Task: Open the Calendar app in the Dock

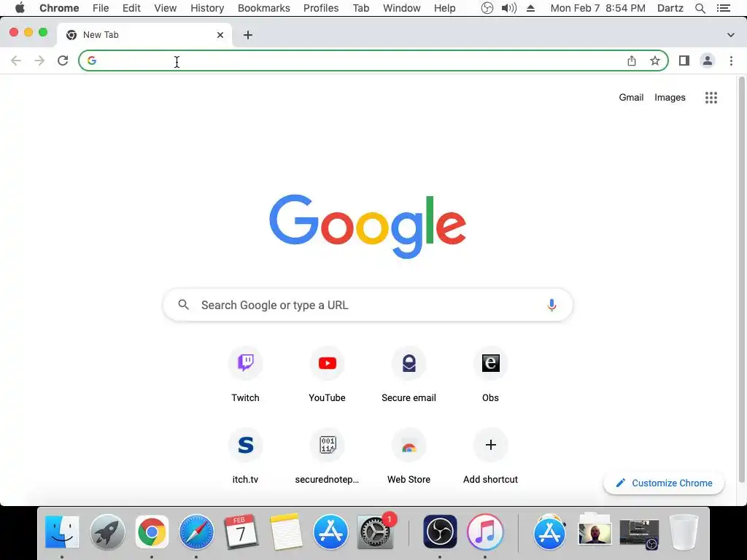Action: [241, 532]
